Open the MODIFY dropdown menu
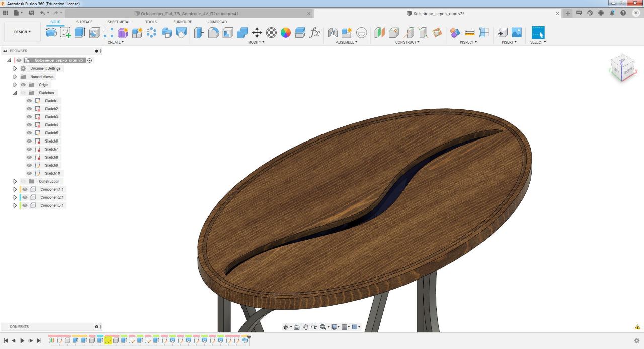 (256, 42)
